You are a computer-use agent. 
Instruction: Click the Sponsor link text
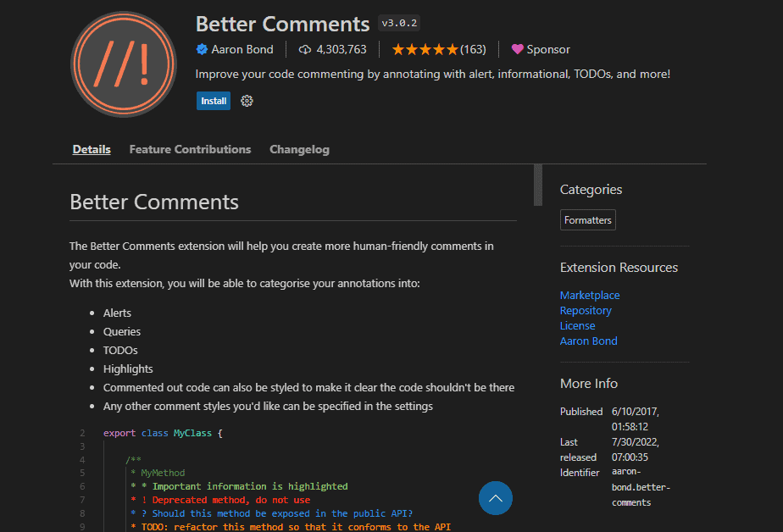tap(548, 49)
